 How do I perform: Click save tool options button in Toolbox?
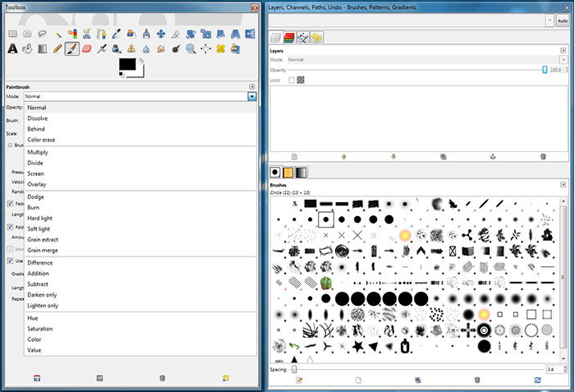click(37, 378)
